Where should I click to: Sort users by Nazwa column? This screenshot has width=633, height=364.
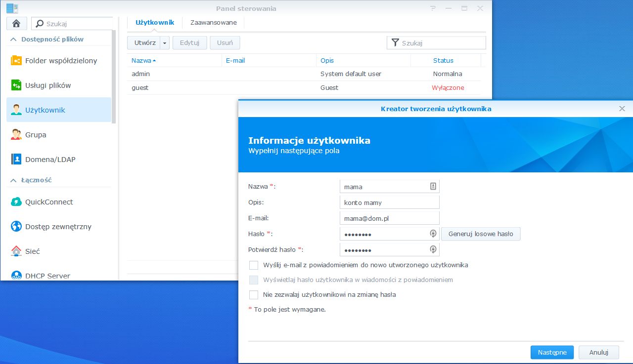point(175,60)
